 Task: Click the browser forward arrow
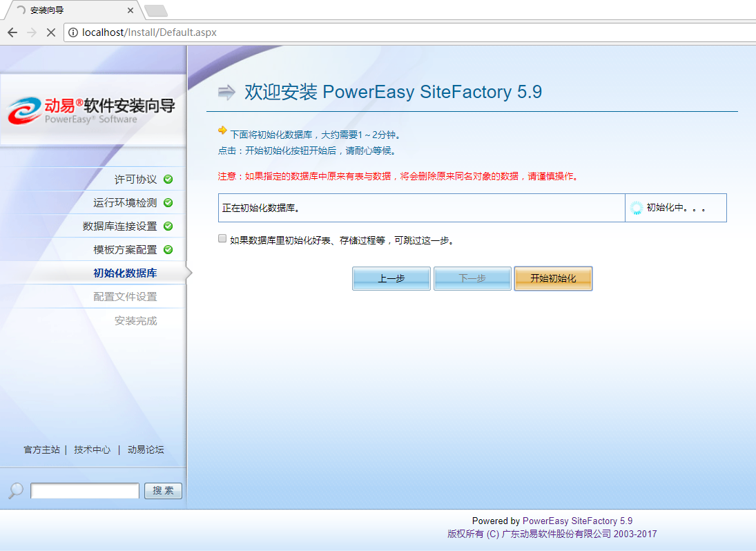point(32,32)
